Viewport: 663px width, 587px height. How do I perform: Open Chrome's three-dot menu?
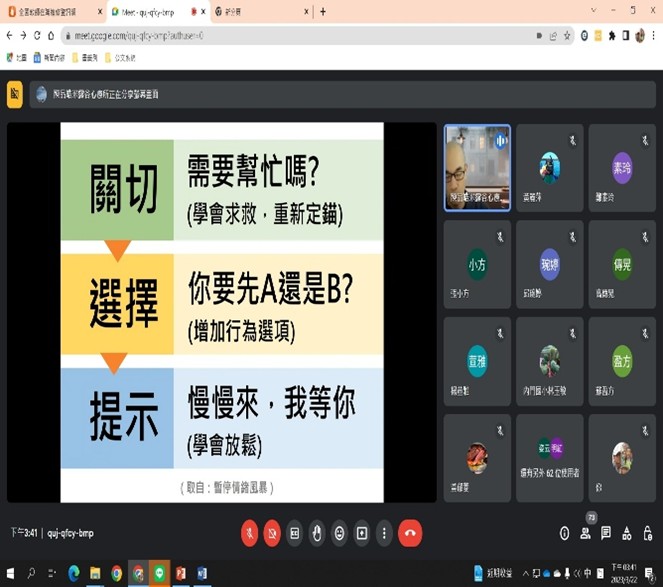[654, 36]
